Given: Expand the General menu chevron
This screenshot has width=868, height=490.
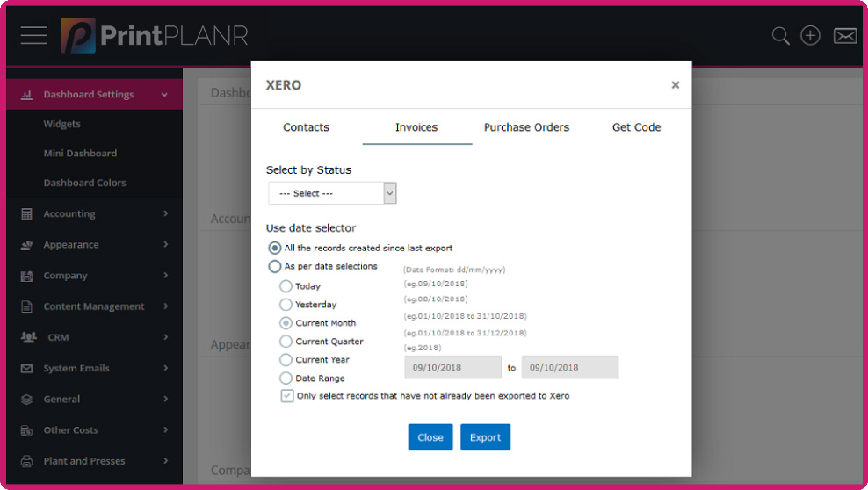Looking at the screenshot, I should click(x=165, y=399).
